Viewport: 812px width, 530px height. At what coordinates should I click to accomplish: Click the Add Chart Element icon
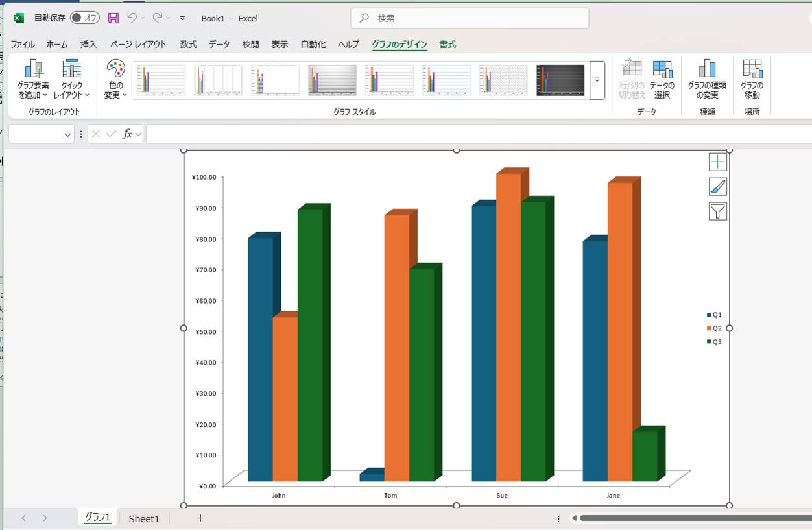(33, 70)
